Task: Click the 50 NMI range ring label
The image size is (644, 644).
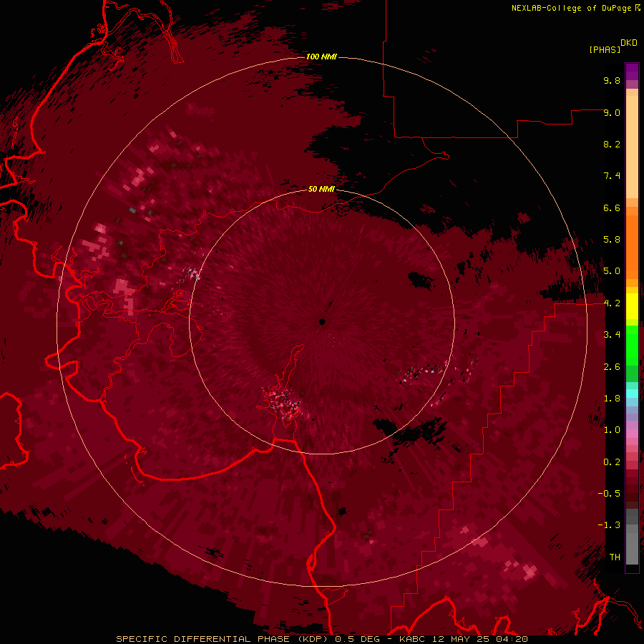Action: pos(321,189)
